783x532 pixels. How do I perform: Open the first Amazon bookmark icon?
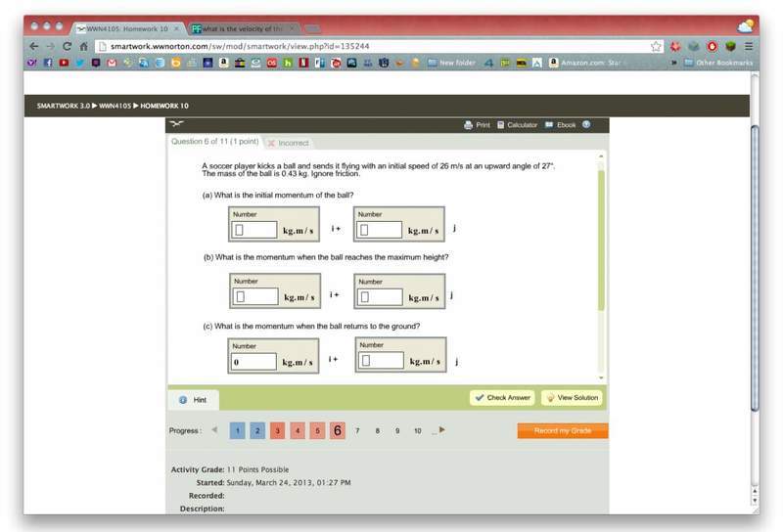(224, 63)
